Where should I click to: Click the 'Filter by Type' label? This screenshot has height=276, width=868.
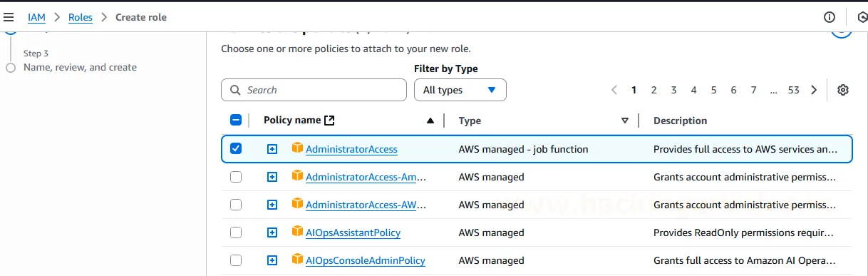446,68
